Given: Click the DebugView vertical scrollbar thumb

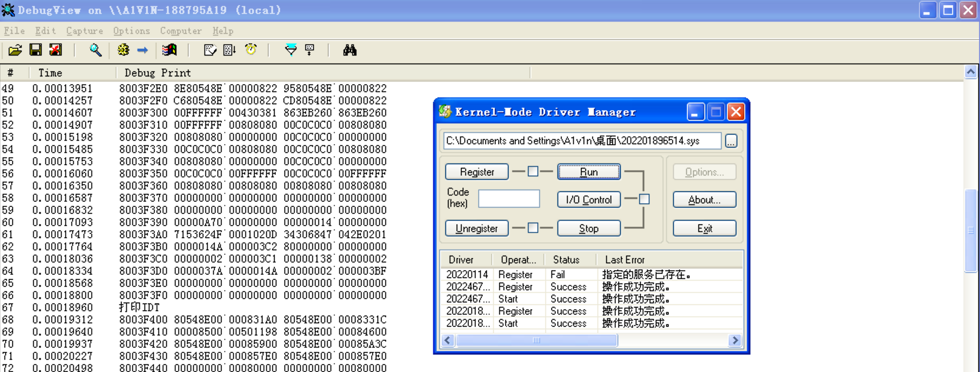Looking at the screenshot, I should pyautogui.click(x=971, y=230).
